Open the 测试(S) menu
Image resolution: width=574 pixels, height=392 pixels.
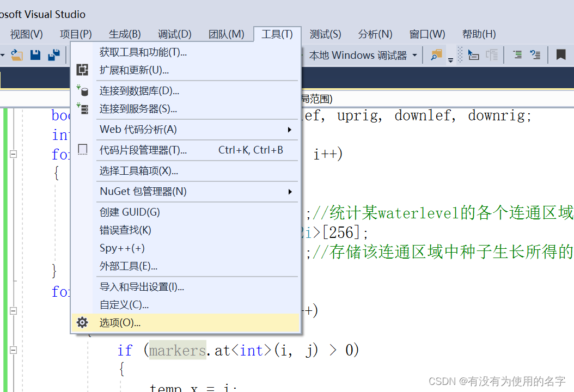pos(325,34)
